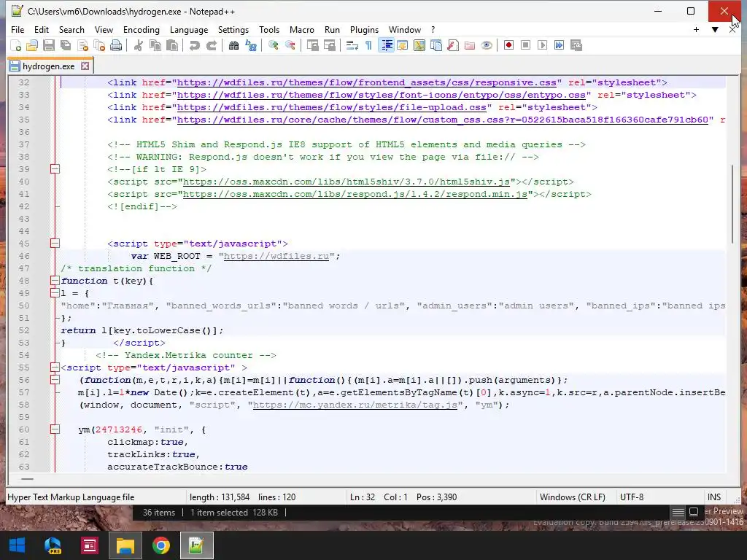Collapse the fold at line 39

coord(55,169)
